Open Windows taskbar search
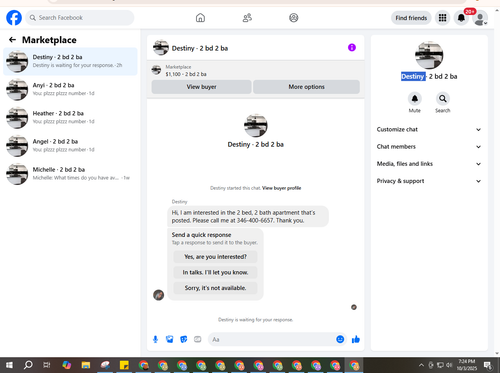Image resolution: width=500 pixels, height=373 pixels. (28, 365)
